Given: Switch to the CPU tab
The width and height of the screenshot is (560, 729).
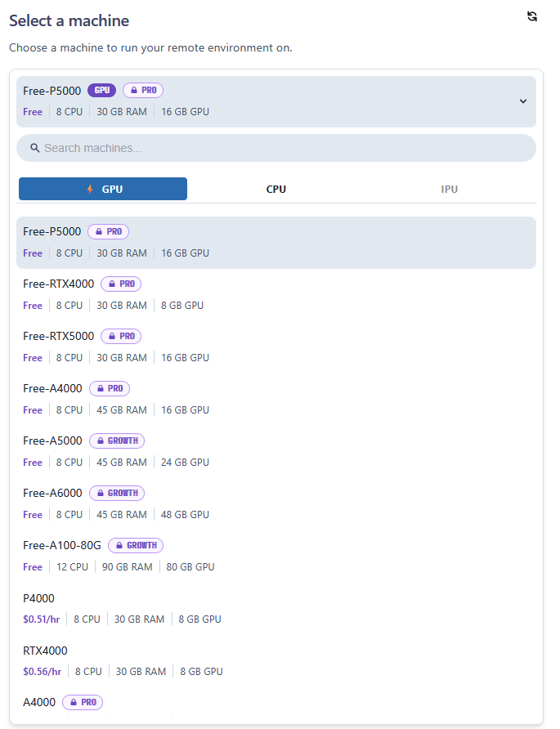Looking at the screenshot, I should click(x=276, y=190).
